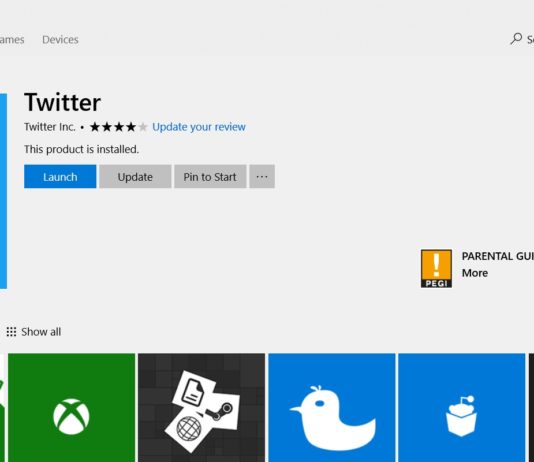Click the blue Twitter app logo strip
This screenshot has width=534, height=462.
(3, 191)
